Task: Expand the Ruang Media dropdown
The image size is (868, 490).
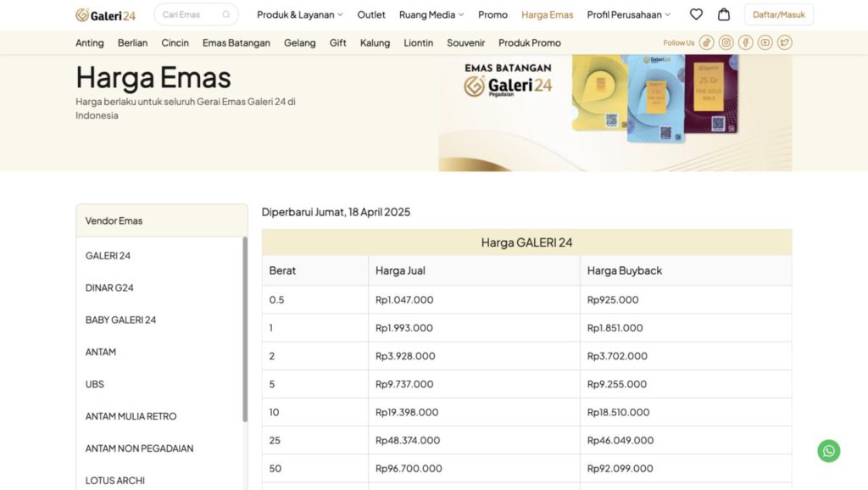Action: click(431, 15)
